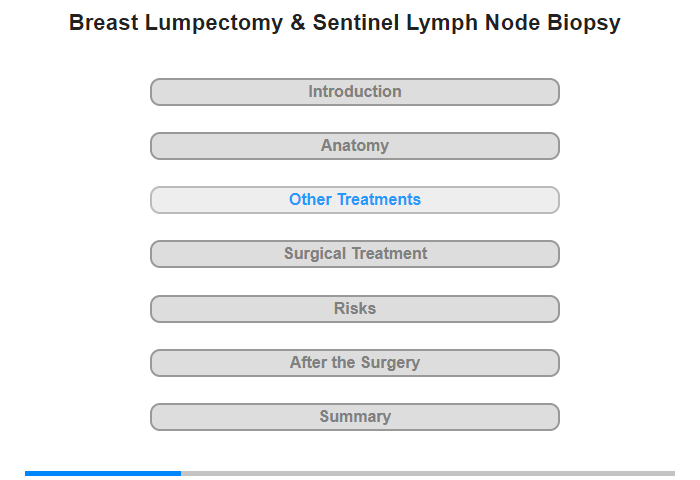
Task: Go to the Anatomy section
Action: [x=354, y=146]
